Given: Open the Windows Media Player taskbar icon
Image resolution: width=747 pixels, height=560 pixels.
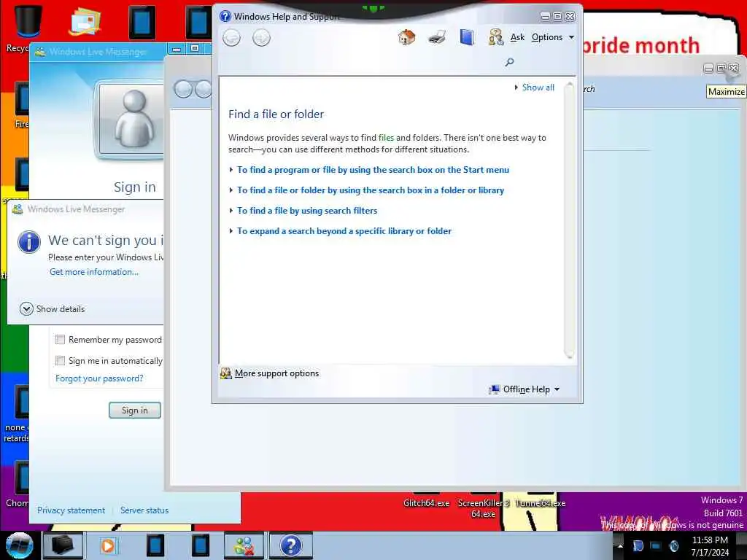Looking at the screenshot, I should (108, 545).
